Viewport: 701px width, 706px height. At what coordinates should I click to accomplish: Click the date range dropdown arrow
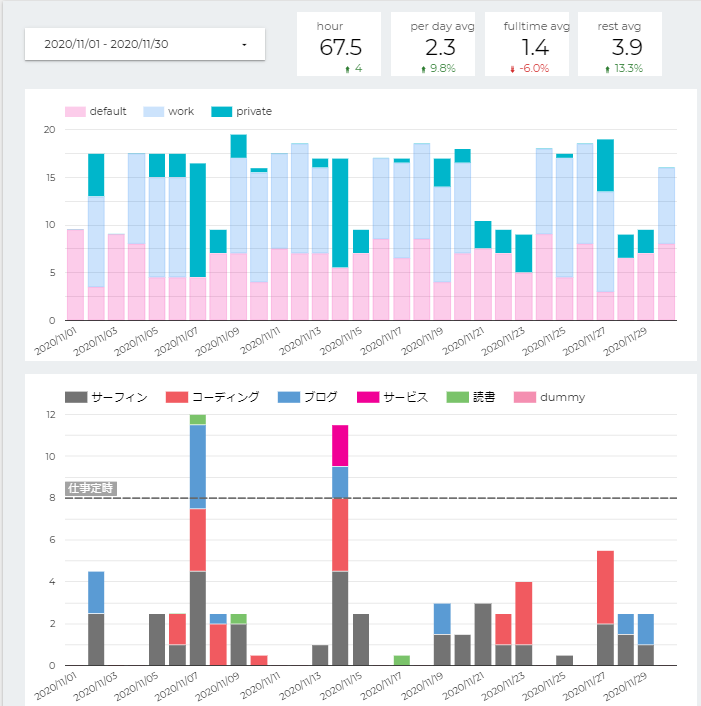pyautogui.click(x=244, y=45)
